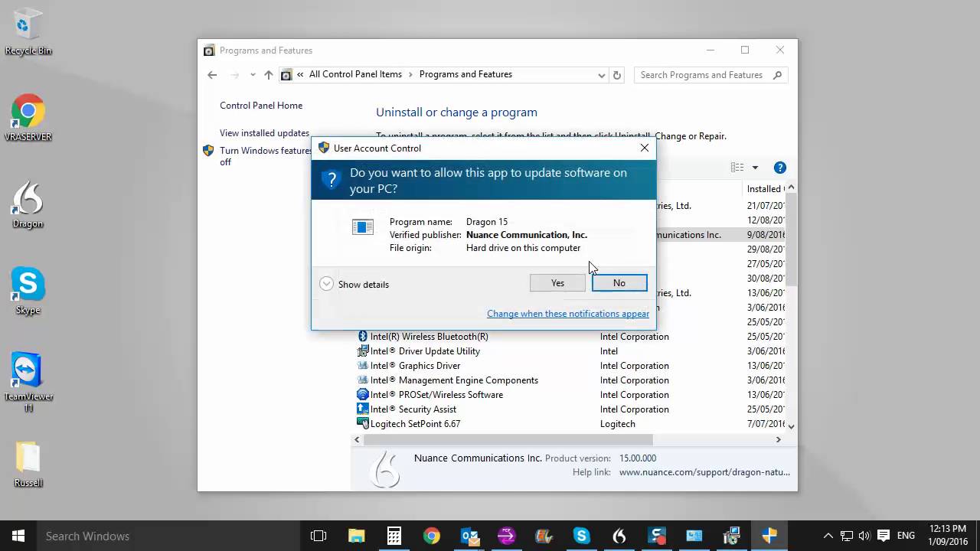Open Snagit from the taskbar
The height and width of the screenshot is (551, 980).
point(657,536)
